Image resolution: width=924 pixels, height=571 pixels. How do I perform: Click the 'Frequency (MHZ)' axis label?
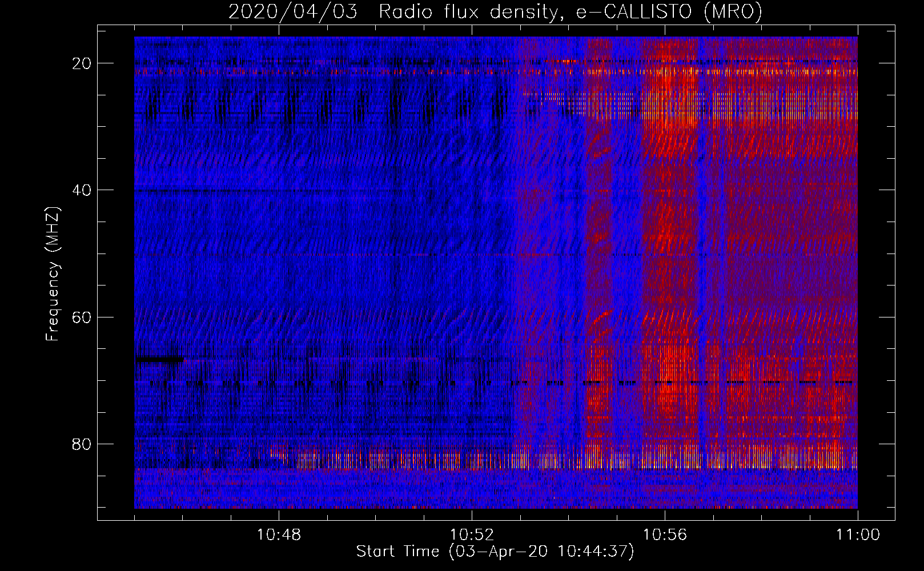click(x=53, y=274)
